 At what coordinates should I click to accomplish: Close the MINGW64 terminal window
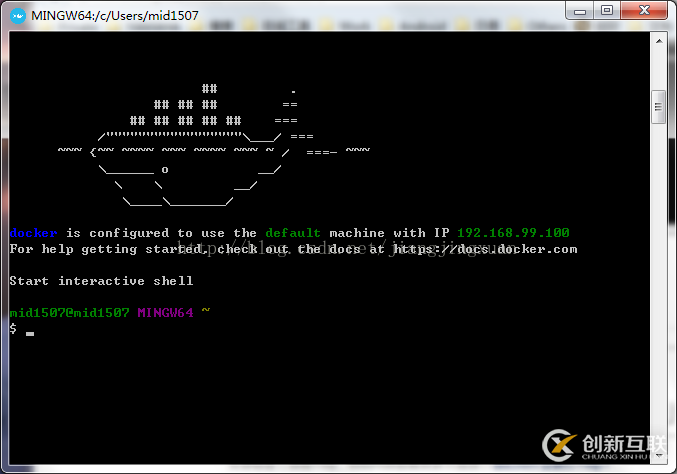[644, 11]
